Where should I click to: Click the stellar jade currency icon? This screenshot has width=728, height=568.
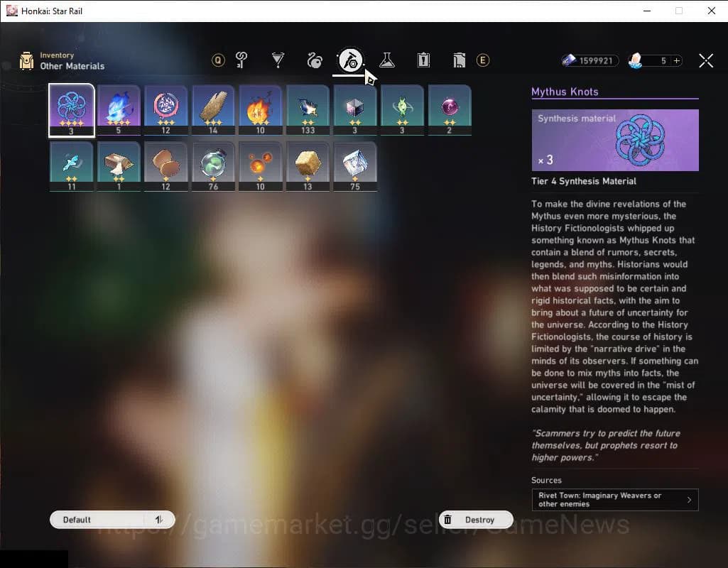(635, 60)
